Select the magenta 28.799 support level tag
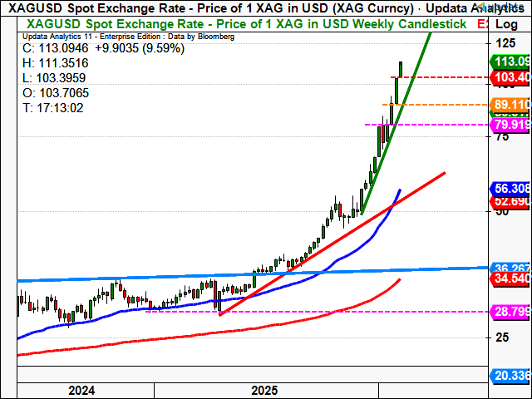The height and width of the screenshot is (399, 532). click(x=510, y=310)
